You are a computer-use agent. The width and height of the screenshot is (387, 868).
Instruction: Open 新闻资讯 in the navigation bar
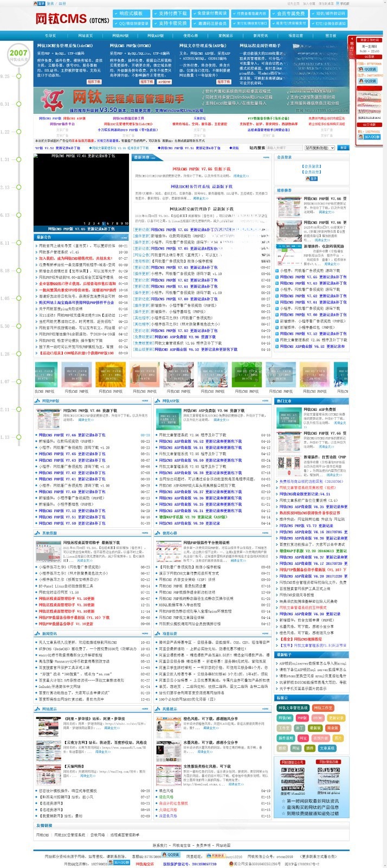tap(261, 36)
